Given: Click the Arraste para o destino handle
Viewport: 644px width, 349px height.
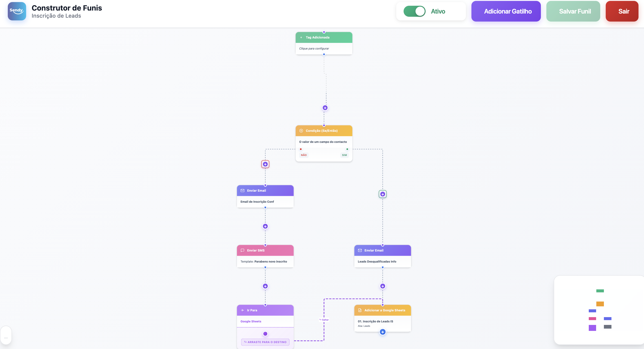Looking at the screenshot, I should tap(265, 342).
